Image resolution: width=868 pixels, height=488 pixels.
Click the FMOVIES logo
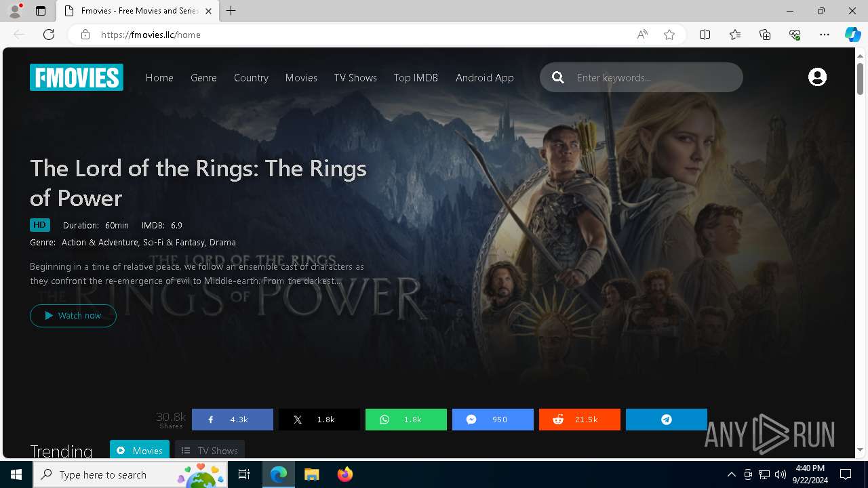click(x=77, y=77)
